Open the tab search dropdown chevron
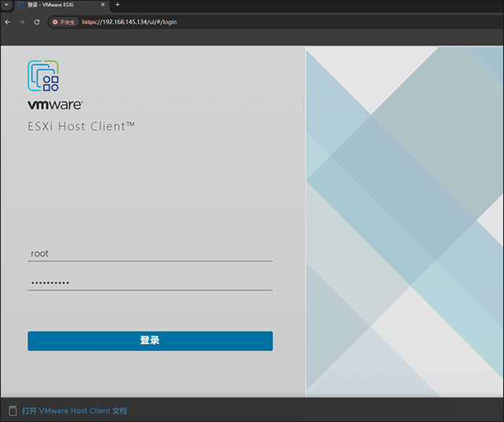 [x=6, y=5]
